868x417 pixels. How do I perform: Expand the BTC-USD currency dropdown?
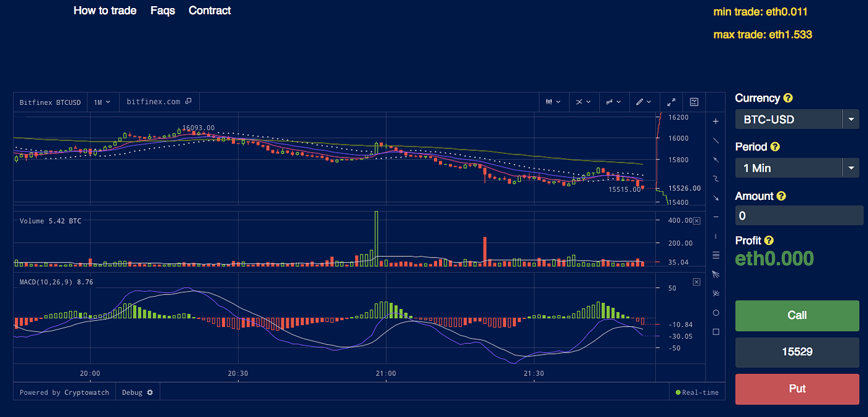click(x=851, y=119)
